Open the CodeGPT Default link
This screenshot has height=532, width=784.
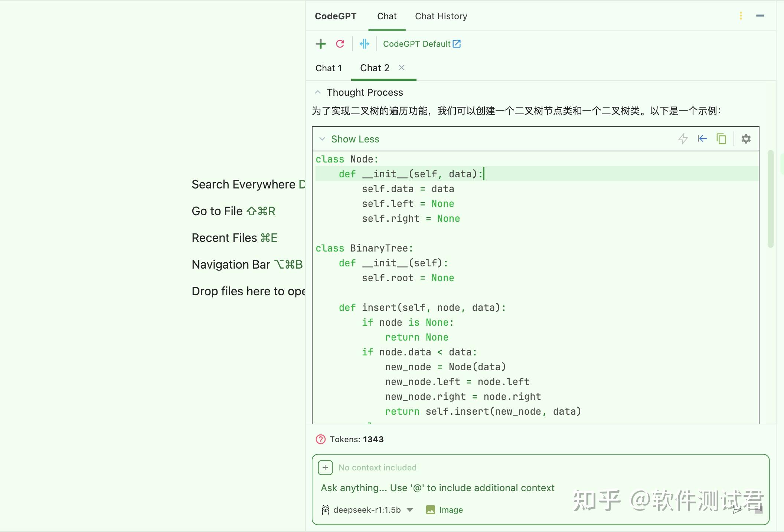pos(421,44)
